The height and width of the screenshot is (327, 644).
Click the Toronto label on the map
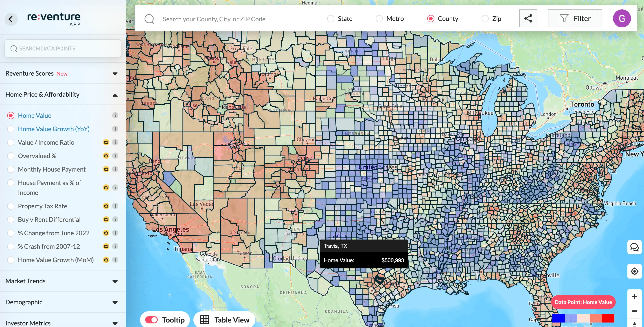(582, 104)
